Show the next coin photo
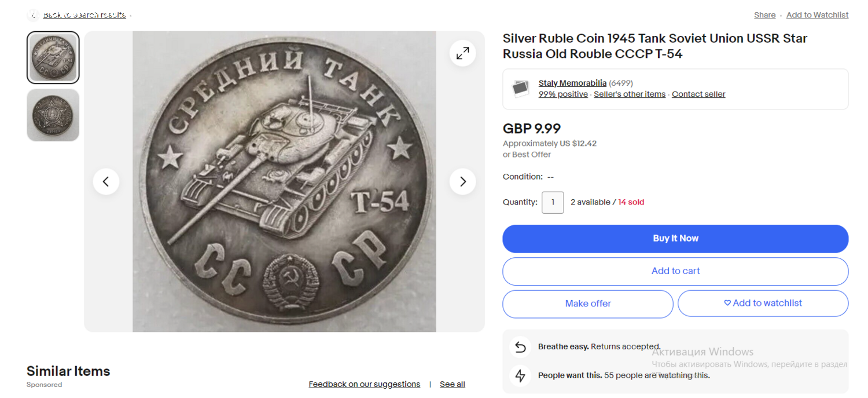 [462, 182]
